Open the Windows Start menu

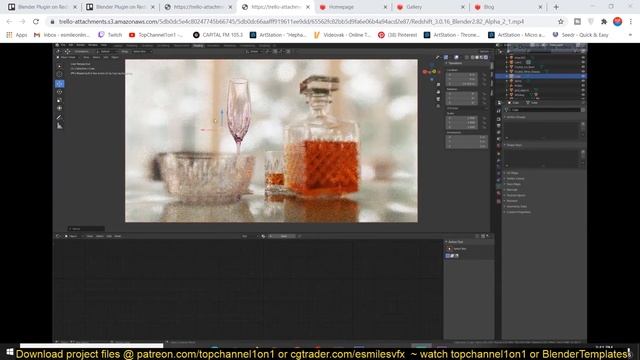[10, 352]
